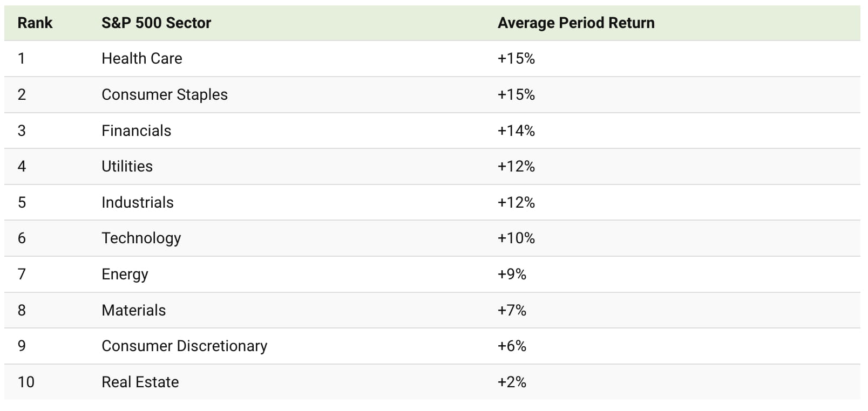The image size is (868, 411).
Task: Click the Financials sector name
Action: coord(137,131)
